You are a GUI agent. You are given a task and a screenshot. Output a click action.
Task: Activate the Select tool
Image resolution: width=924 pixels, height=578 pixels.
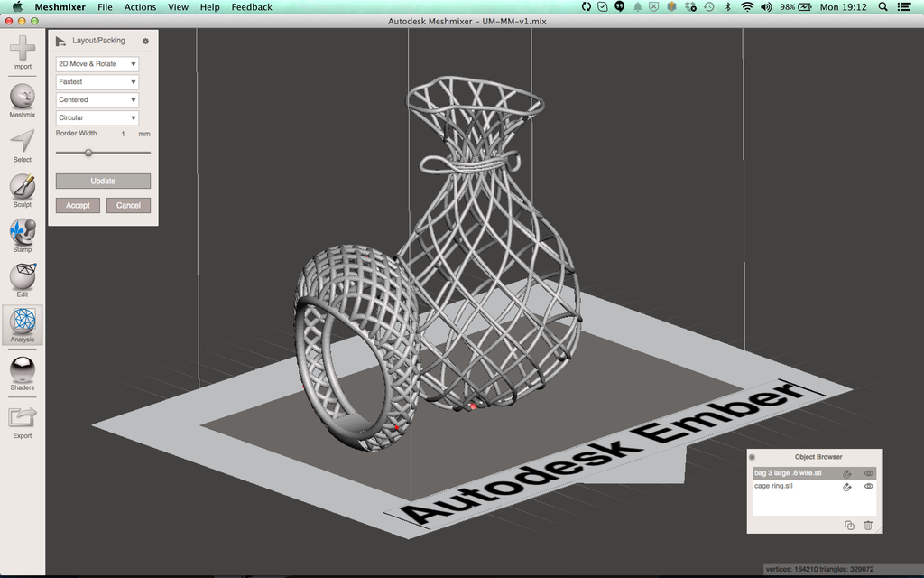(x=23, y=145)
